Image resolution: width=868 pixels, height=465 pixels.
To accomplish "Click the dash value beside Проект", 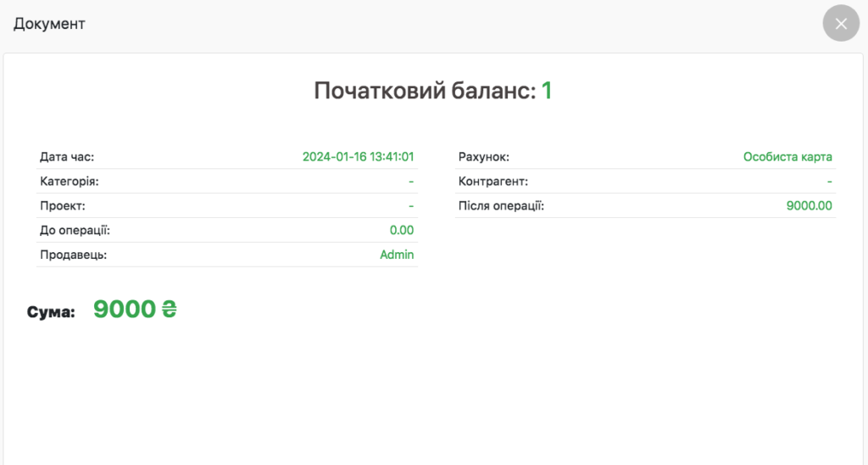I will 410,206.
